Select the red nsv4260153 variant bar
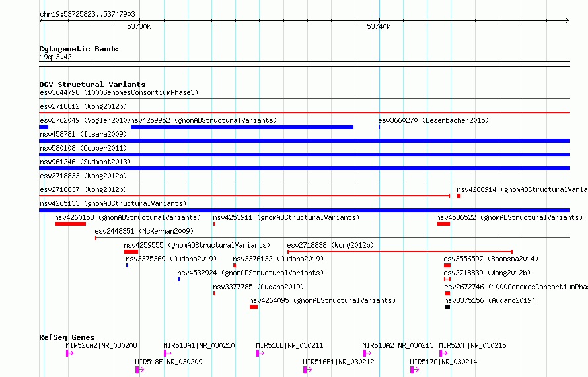This screenshot has height=377, width=588. coord(70,224)
